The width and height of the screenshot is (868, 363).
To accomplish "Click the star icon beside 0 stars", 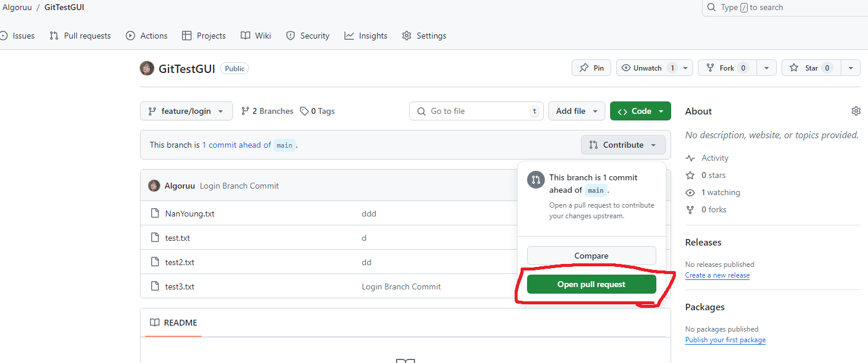I will click(690, 175).
